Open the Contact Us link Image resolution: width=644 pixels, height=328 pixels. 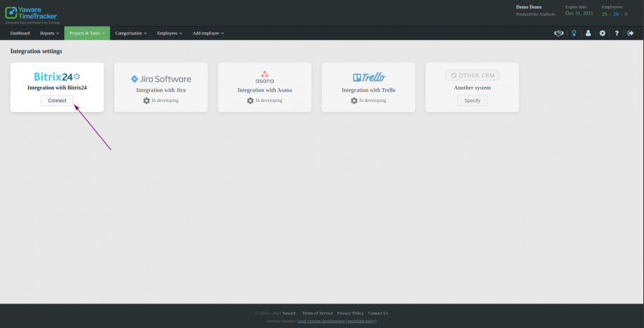(378, 313)
